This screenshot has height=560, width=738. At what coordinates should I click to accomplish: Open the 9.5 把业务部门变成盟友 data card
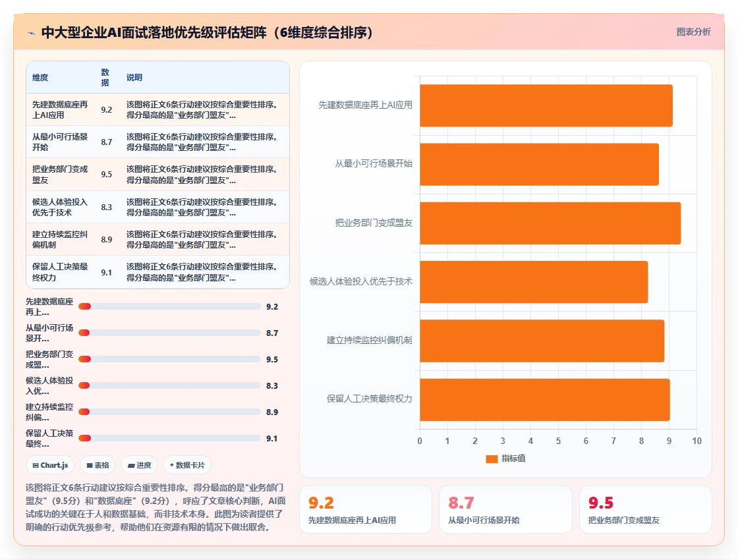pos(645,509)
